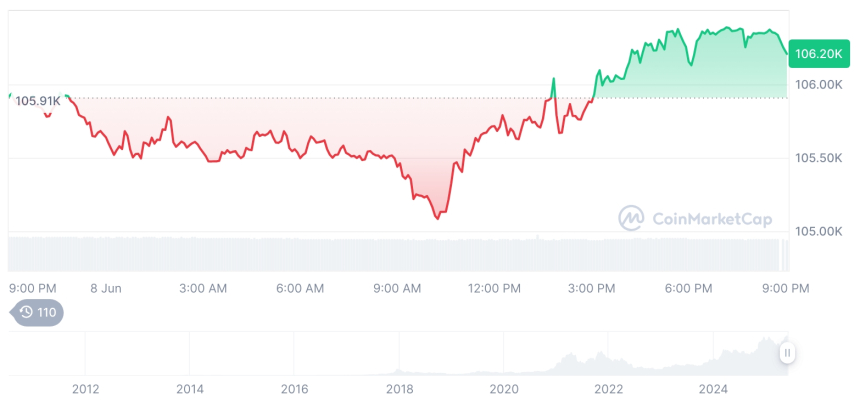860x401 pixels.
Task: Select 2012 on the year timeline
Action: 85,389
